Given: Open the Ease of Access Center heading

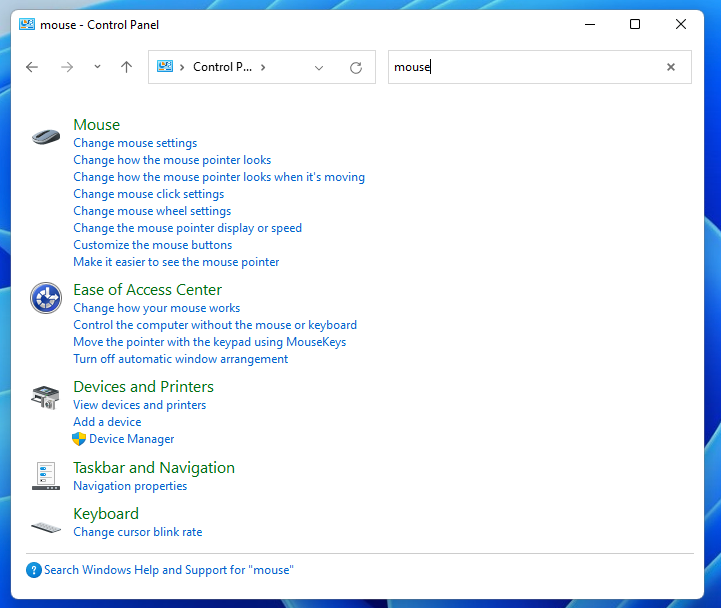Looking at the screenshot, I should [x=148, y=290].
